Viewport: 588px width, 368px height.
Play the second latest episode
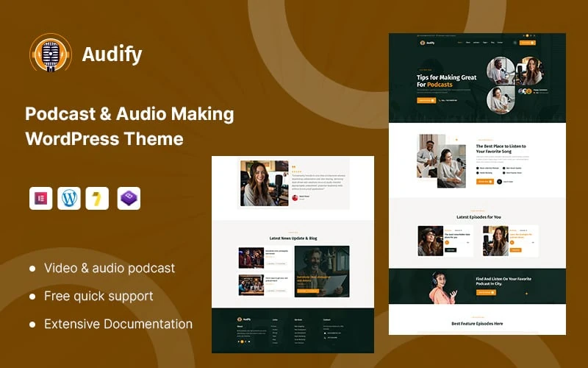512,243
